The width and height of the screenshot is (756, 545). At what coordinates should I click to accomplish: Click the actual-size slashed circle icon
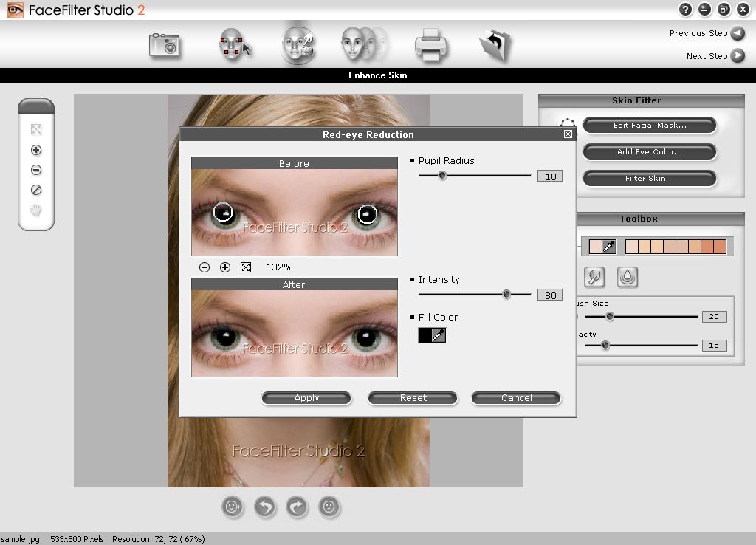click(x=35, y=190)
